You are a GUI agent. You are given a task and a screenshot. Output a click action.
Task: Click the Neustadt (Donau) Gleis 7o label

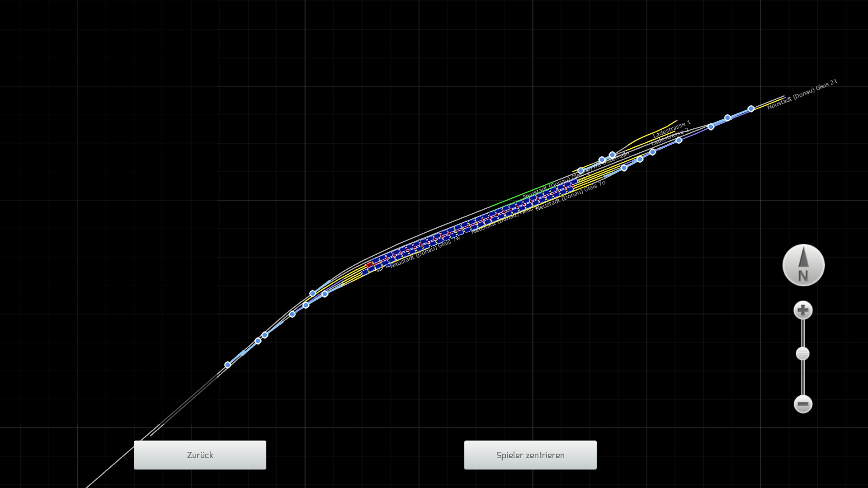click(570, 196)
